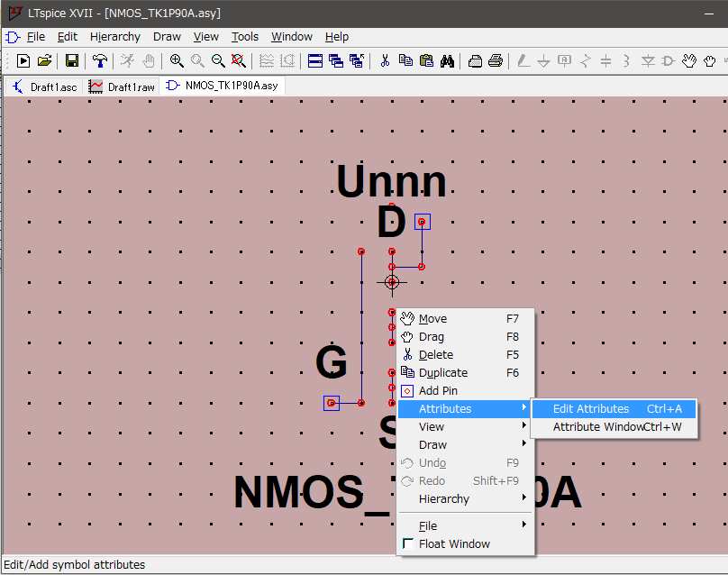Viewport: 728px width, 575px height.
Task: Click the Tile windows horizontally icon
Action: click(315, 61)
